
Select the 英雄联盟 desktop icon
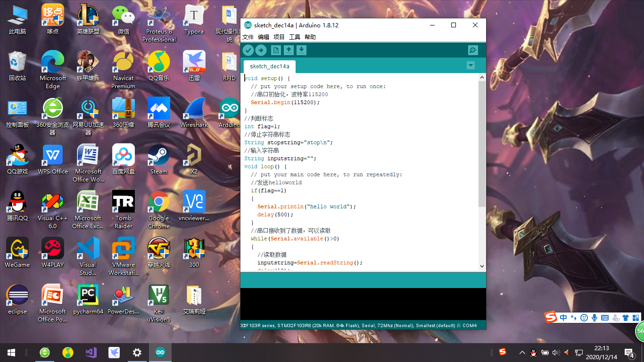tap(88, 20)
